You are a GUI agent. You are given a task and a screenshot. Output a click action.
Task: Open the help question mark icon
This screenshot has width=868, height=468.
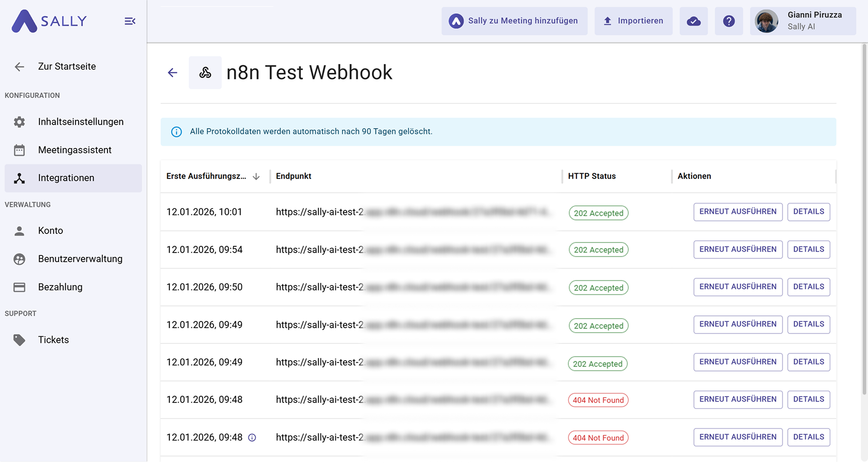[729, 21]
